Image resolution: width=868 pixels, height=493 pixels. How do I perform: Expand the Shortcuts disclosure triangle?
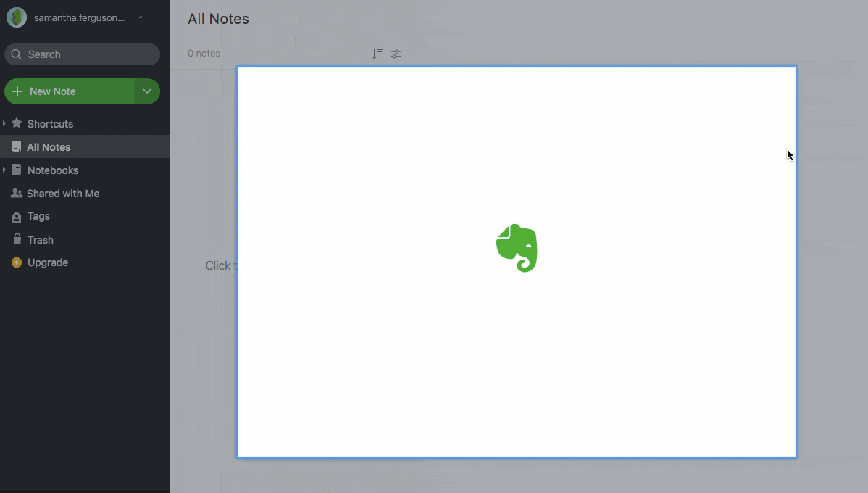click(x=4, y=124)
